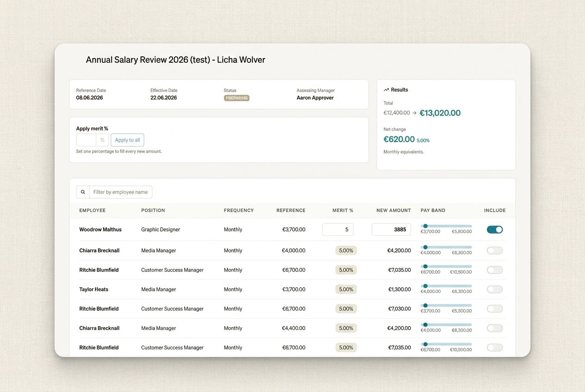This screenshot has width=585, height=392.
Task: Click the New Amount field showing 3885
Action: 392,229
